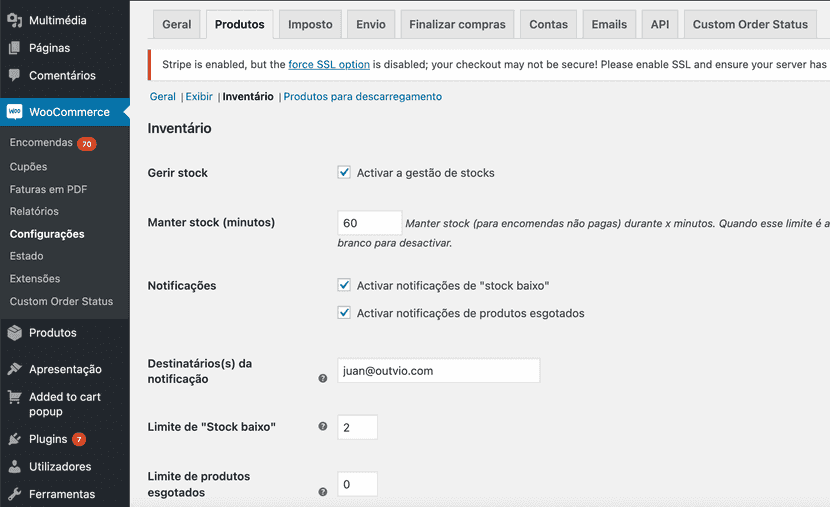830x507 pixels.
Task: Open Encomendas in WooCommerce submenu
Action: [41, 143]
